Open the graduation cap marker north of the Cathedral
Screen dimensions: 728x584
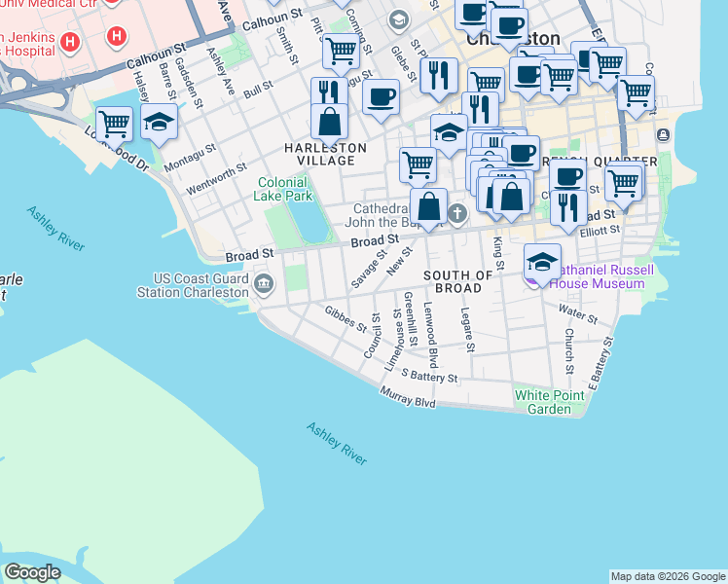click(x=449, y=132)
